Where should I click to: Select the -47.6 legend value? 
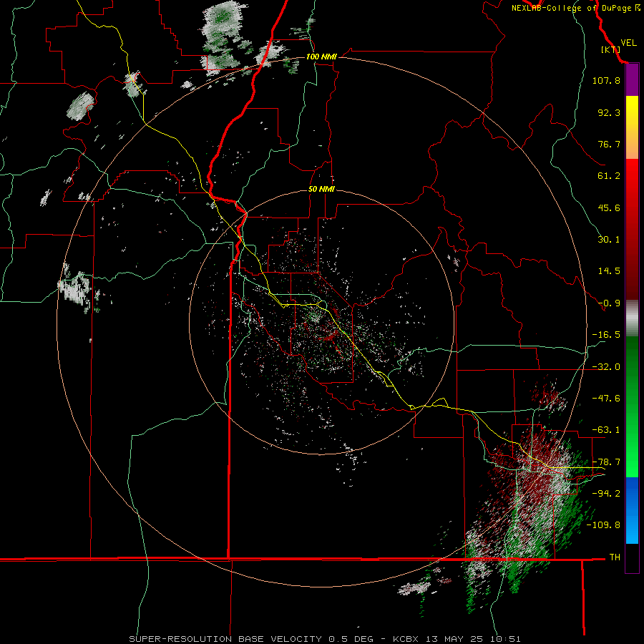coord(606,399)
